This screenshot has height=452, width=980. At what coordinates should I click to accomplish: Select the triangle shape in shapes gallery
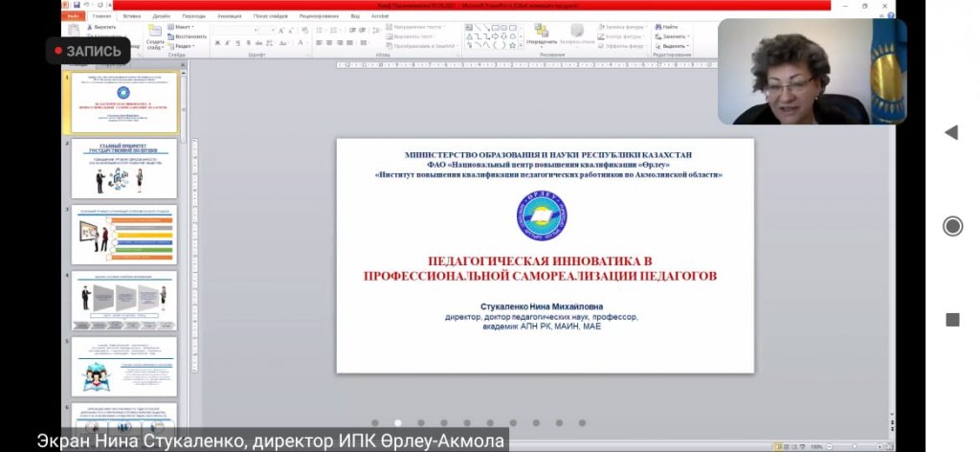coord(469,36)
